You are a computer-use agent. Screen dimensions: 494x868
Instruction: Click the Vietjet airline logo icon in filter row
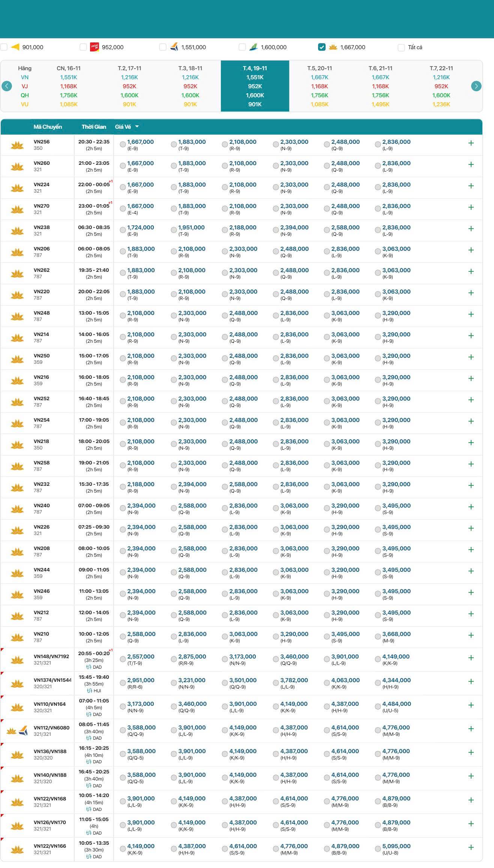95,47
